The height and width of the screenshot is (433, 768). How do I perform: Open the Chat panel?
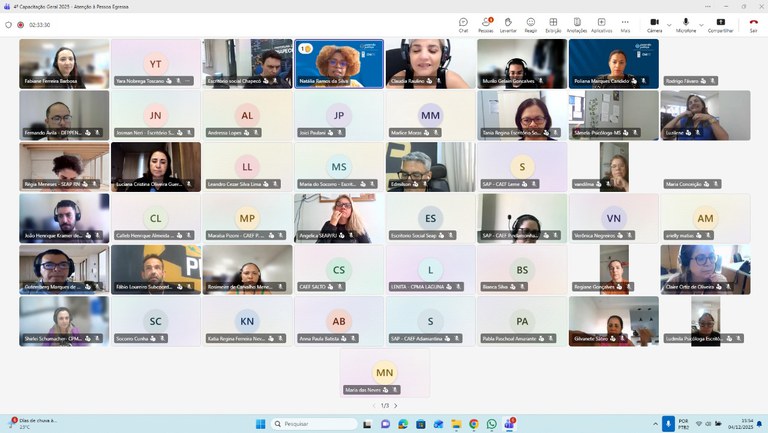(463, 25)
